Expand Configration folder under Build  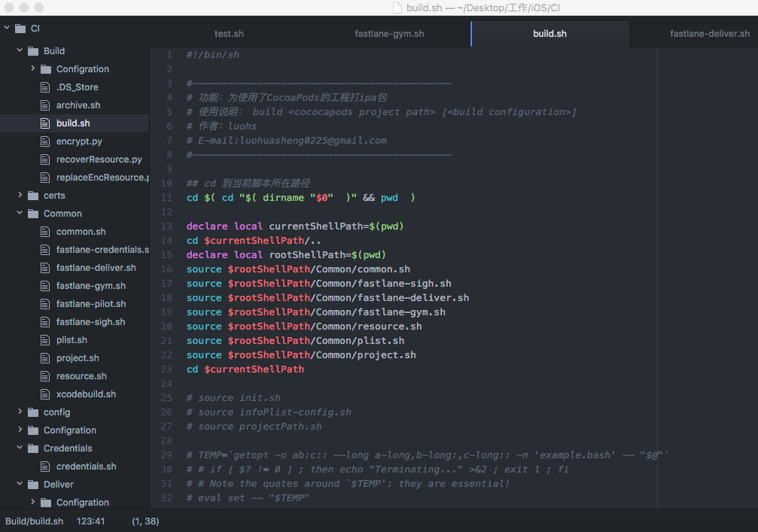click(32, 68)
